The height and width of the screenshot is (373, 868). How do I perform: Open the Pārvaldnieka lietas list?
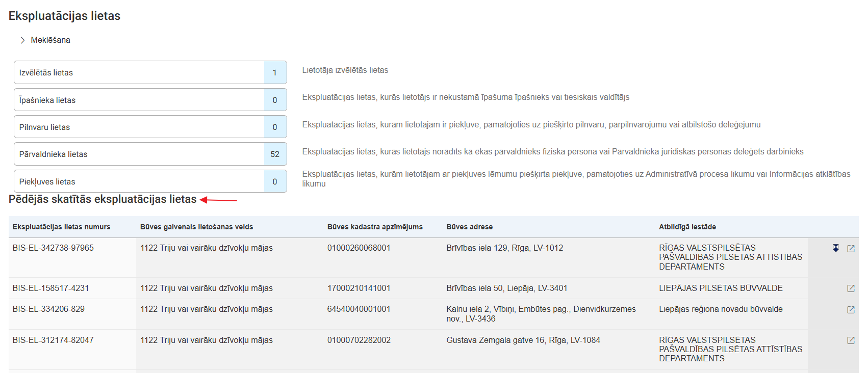(139, 154)
